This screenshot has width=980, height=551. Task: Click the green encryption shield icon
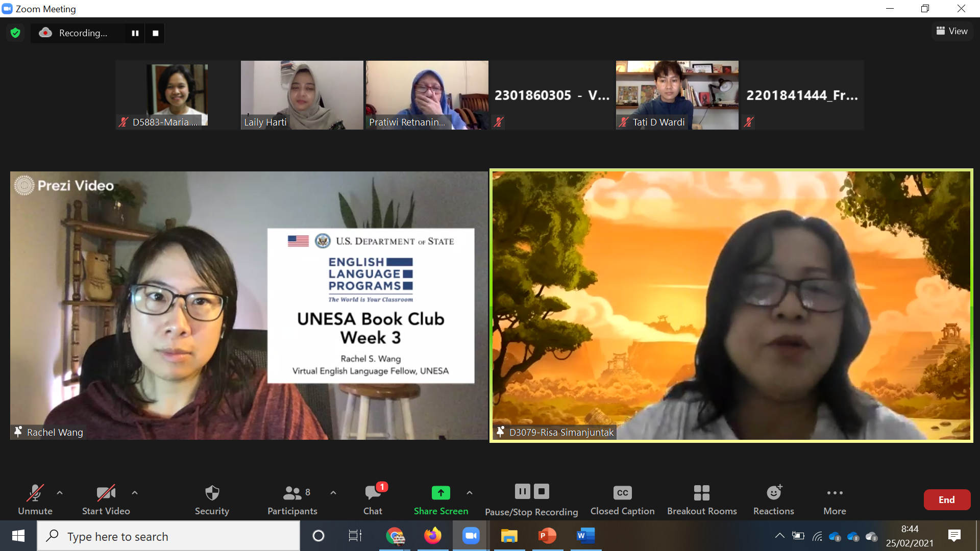coord(15,33)
